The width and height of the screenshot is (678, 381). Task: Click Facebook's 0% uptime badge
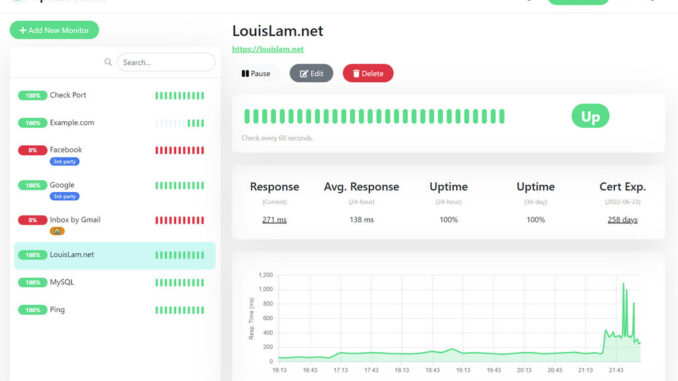pyautogui.click(x=32, y=150)
